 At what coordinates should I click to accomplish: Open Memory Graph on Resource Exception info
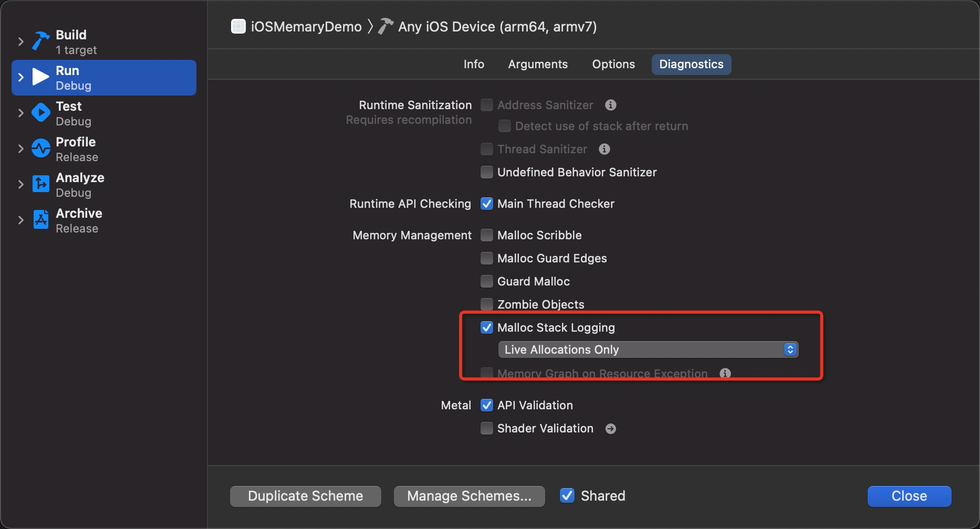click(725, 373)
